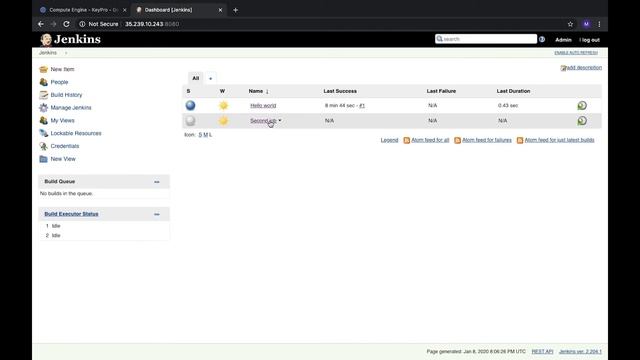Sort by Last Failure column

point(441,91)
